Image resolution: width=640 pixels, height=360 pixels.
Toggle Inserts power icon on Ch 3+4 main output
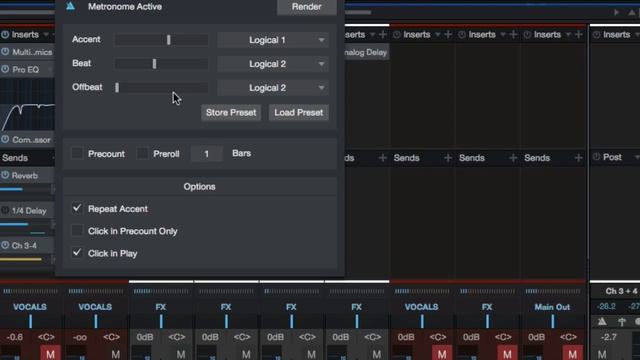(x=596, y=35)
